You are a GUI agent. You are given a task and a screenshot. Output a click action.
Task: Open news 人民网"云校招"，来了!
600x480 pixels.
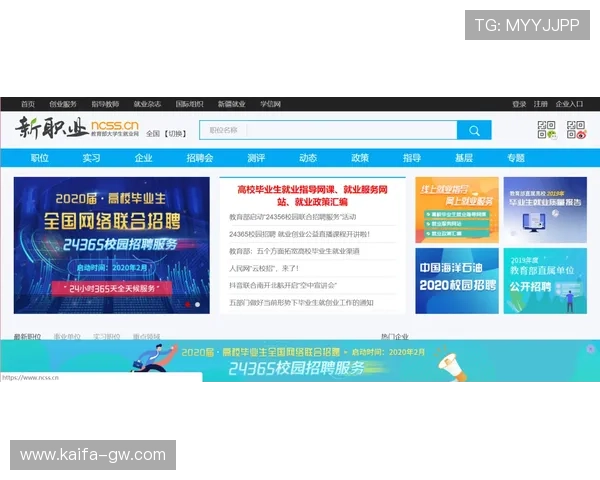coord(264,268)
